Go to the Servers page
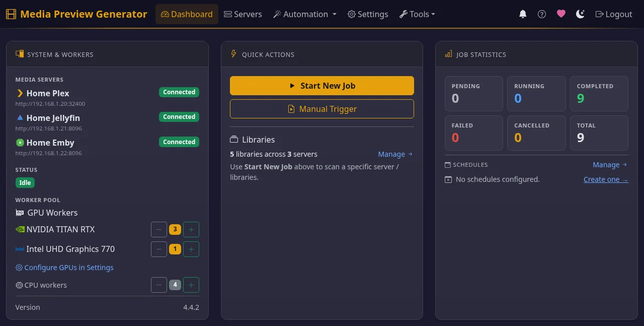This screenshot has width=644, height=326. [x=243, y=14]
